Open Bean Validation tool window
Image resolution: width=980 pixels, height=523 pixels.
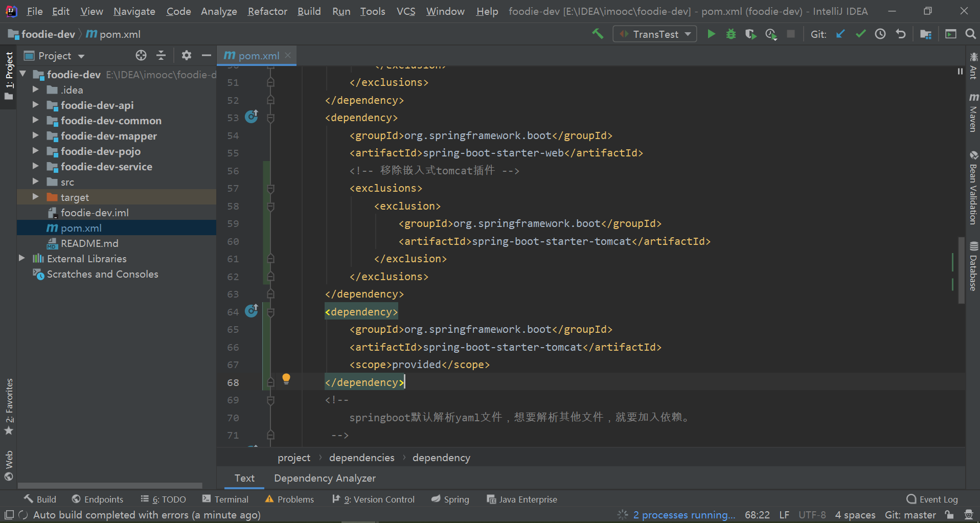point(973,188)
